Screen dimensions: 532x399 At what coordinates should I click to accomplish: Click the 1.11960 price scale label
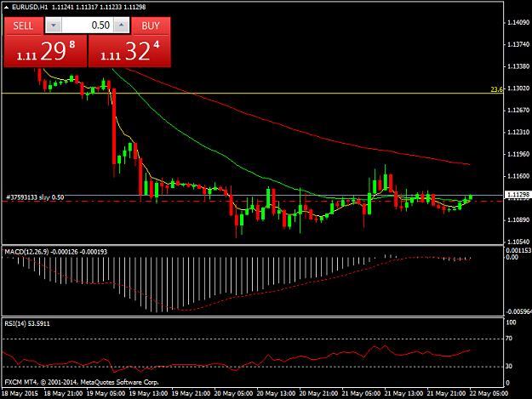[518, 154]
